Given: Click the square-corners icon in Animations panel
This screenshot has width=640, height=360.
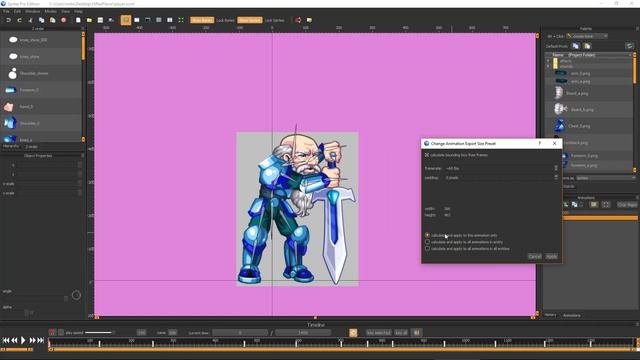Looking at the screenshot, I should (x=606, y=204).
